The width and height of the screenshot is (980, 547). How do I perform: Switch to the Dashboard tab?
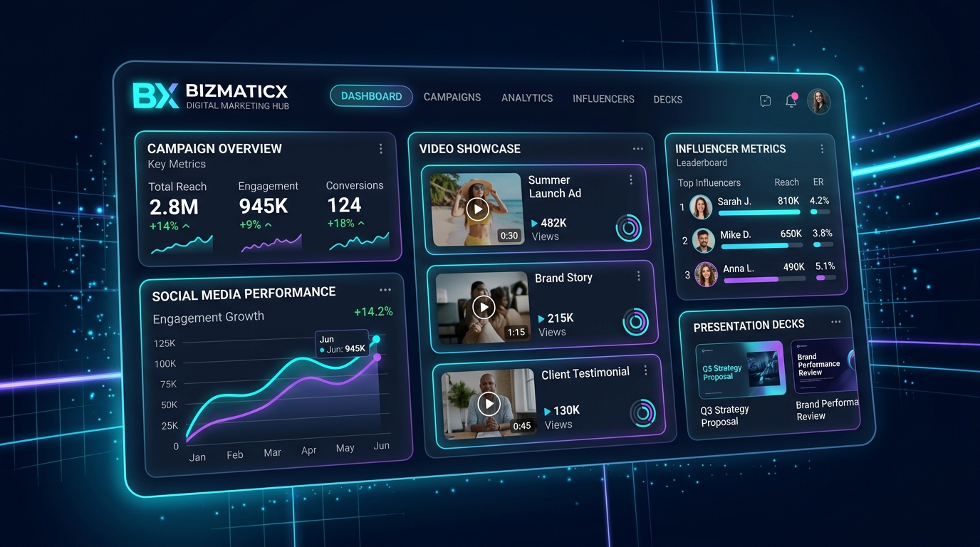371,96
